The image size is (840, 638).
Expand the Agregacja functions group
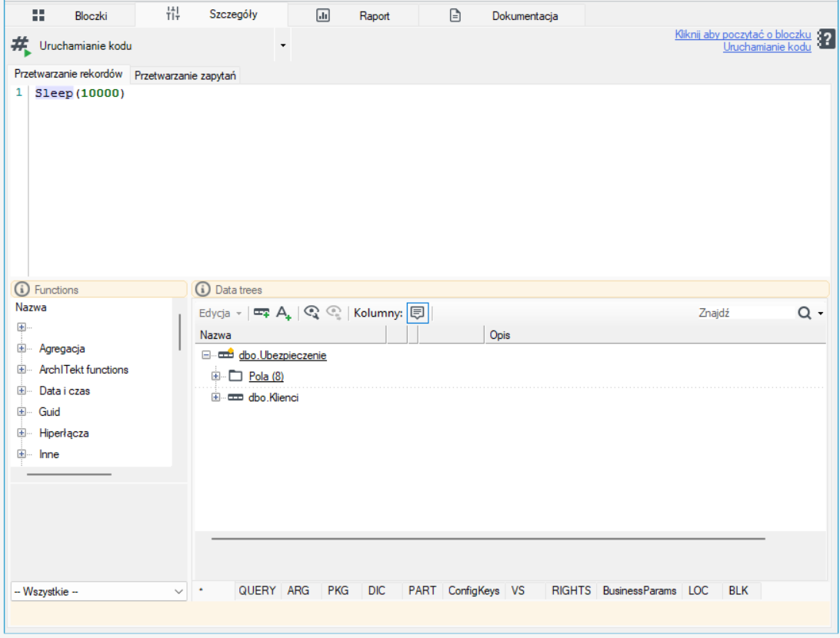pos(22,348)
